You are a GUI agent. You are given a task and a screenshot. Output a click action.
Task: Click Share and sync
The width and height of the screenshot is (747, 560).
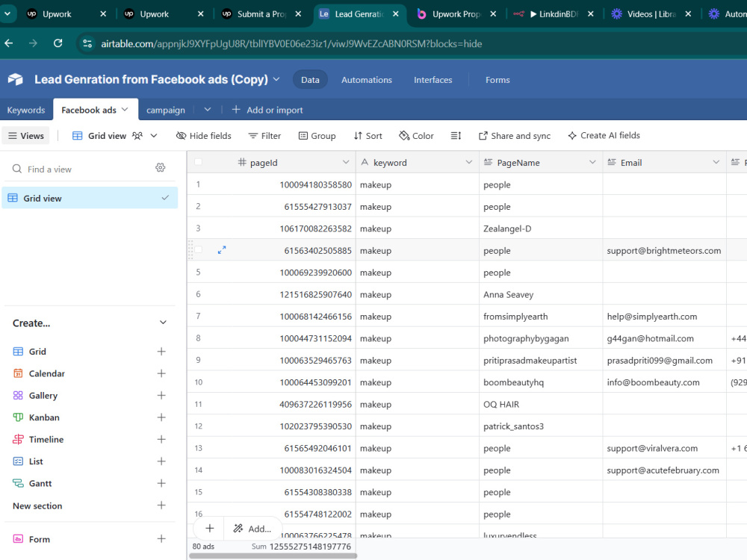tap(515, 136)
